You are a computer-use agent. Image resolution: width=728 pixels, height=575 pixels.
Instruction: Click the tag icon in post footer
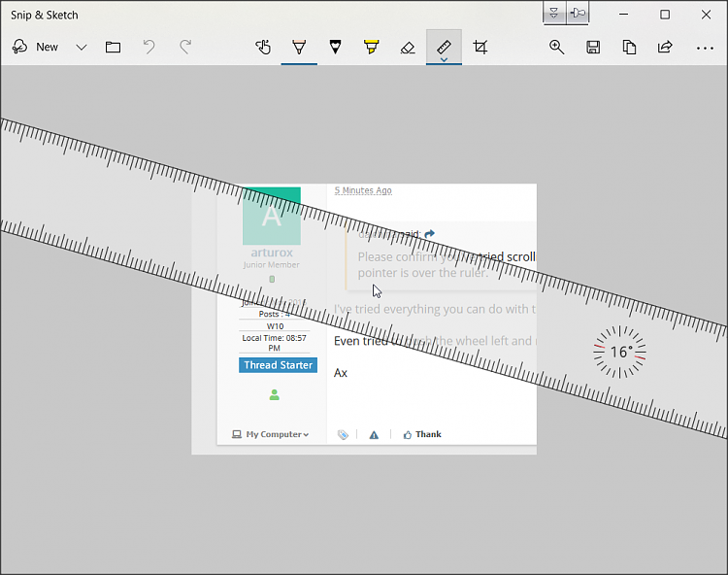[x=343, y=435]
